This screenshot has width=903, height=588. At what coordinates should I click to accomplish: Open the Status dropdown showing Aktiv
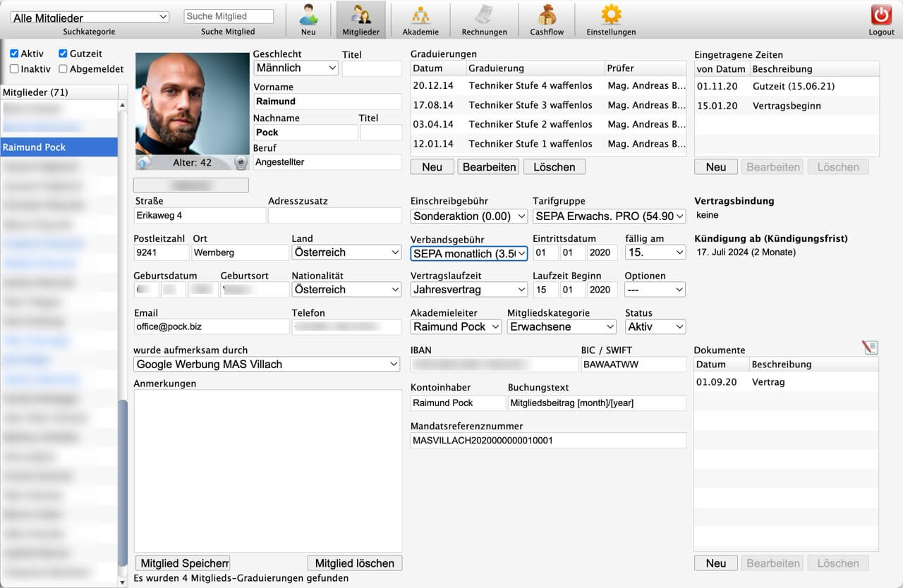tap(655, 327)
